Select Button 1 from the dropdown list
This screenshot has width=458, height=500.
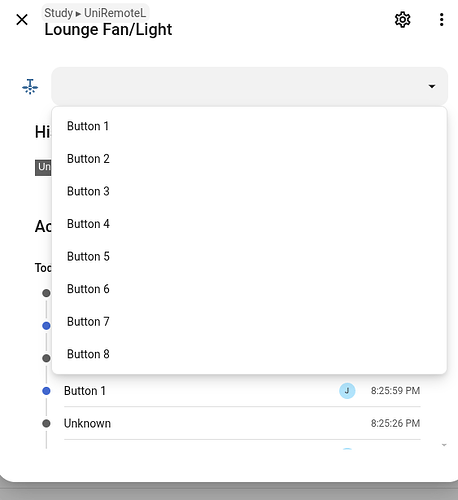pos(249,126)
